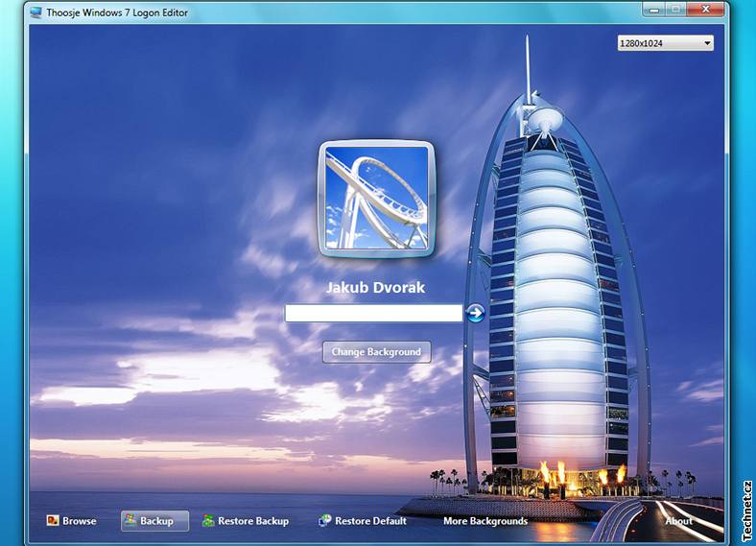Open the 1280x1024 resolution dropdown
This screenshot has height=546, width=756.
pyautogui.click(x=665, y=43)
